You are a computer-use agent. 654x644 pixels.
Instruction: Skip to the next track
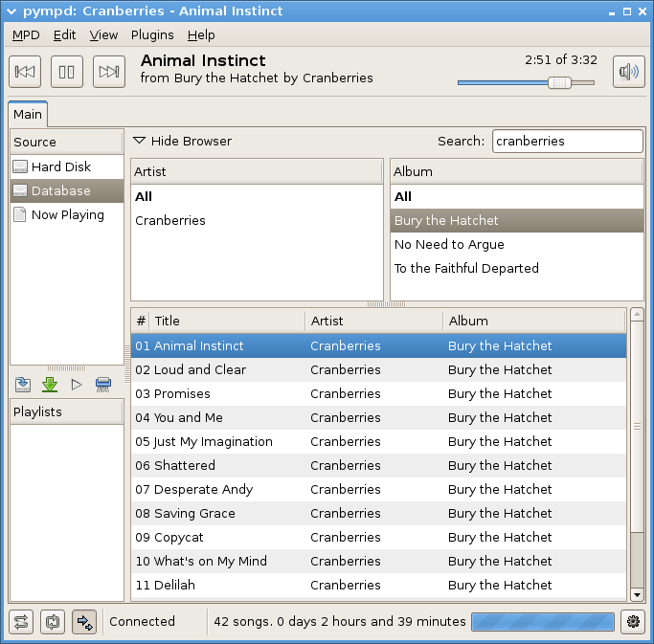tap(109, 72)
